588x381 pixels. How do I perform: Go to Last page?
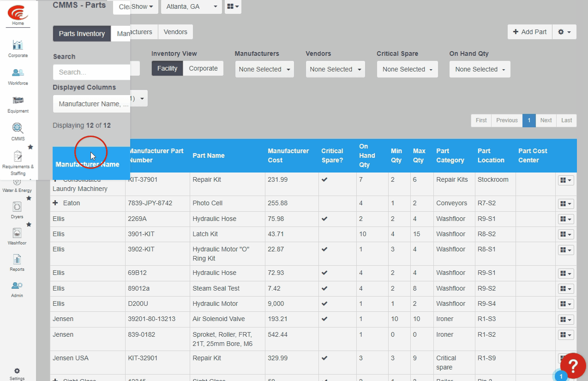pos(566,120)
